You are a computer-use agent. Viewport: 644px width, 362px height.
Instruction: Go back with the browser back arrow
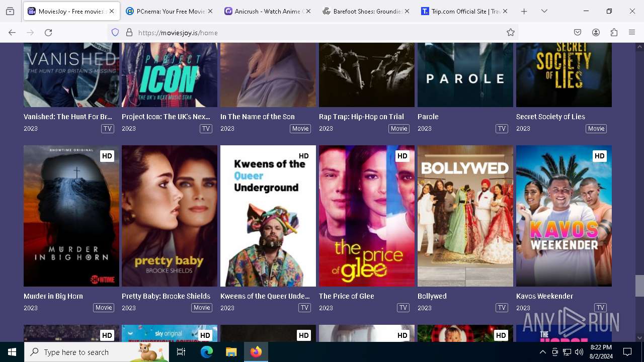12,32
